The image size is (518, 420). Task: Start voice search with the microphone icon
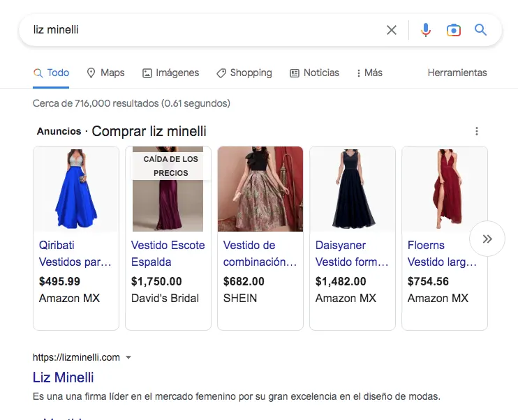click(426, 30)
